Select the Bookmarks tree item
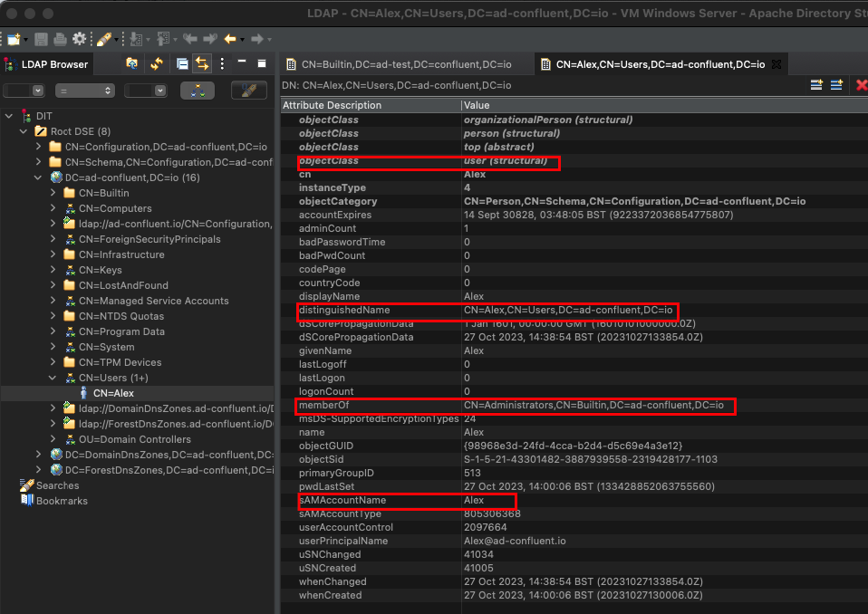The image size is (868, 614). (x=62, y=501)
